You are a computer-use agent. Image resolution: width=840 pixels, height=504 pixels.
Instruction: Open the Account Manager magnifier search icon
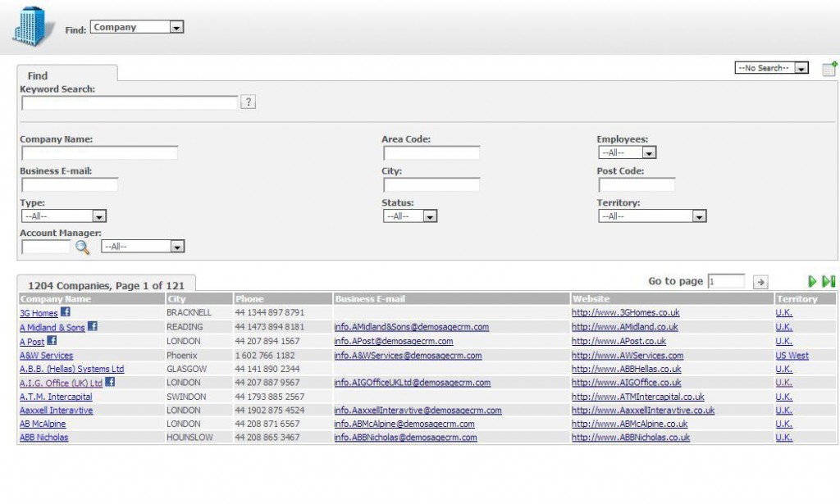82,247
